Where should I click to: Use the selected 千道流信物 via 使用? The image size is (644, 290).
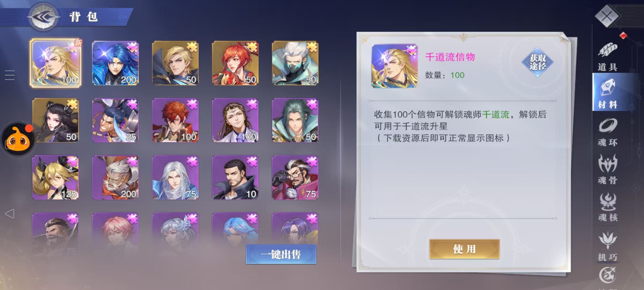(x=464, y=249)
